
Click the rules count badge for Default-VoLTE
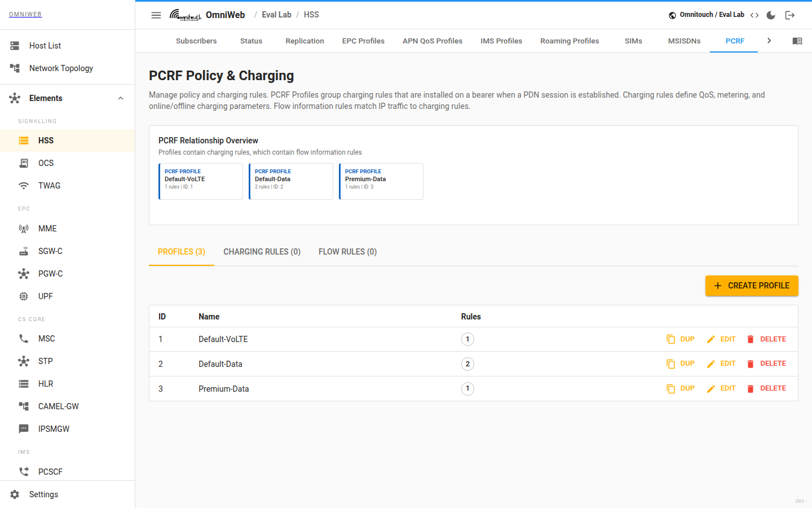tap(467, 339)
